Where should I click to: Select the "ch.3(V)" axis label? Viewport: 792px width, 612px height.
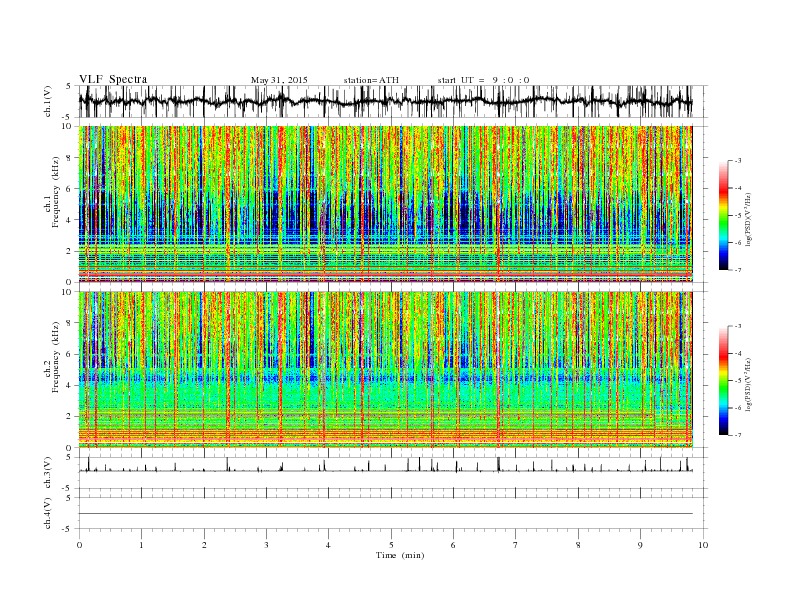coord(48,472)
